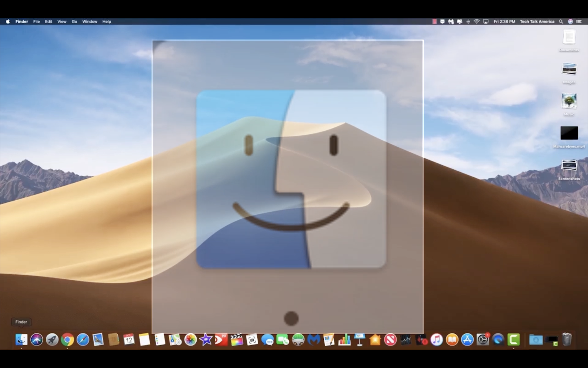Click the minimized Camtasia recording in Dock

click(x=551, y=340)
